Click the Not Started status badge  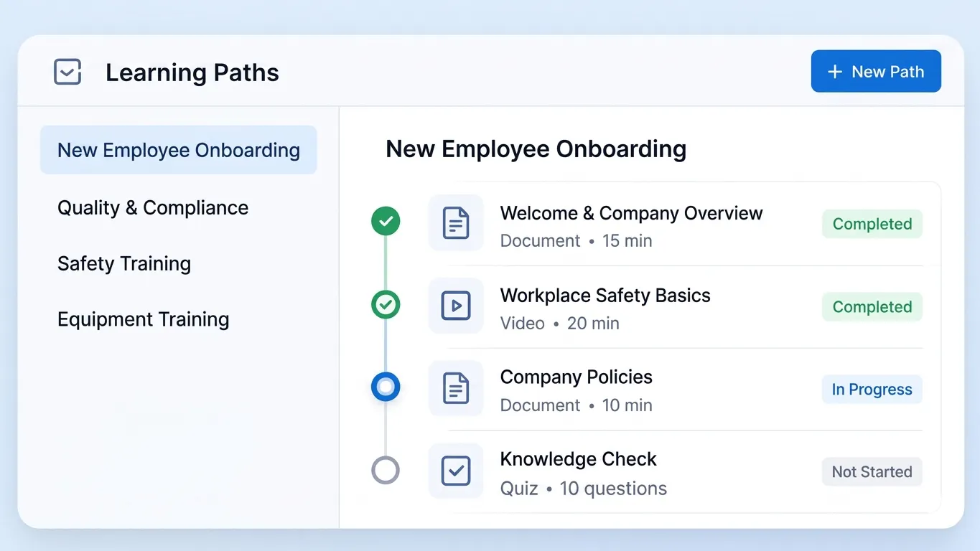tap(872, 471)
